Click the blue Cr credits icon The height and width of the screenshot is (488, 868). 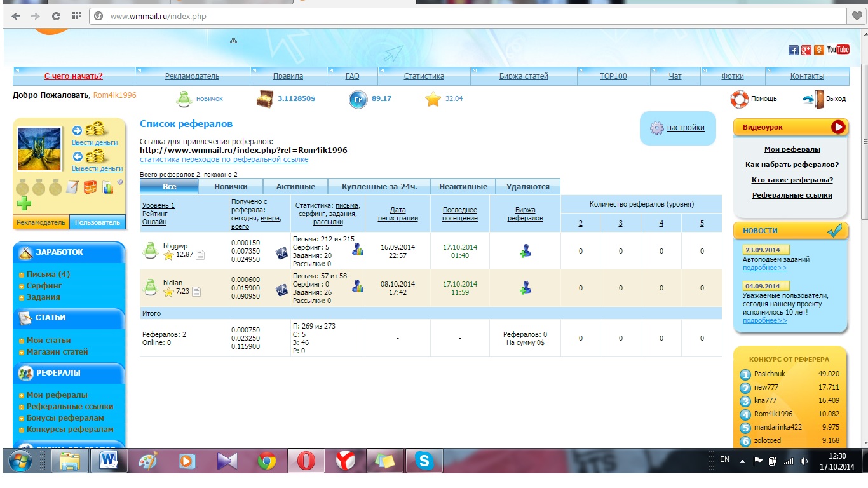pyautogui.click(x=358, y=99)
